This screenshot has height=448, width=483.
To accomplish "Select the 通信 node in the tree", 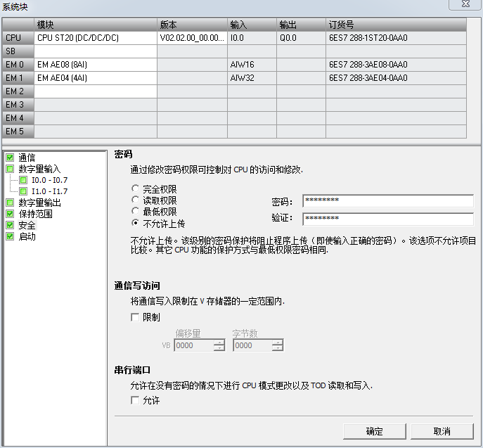I will pos(27,158).
